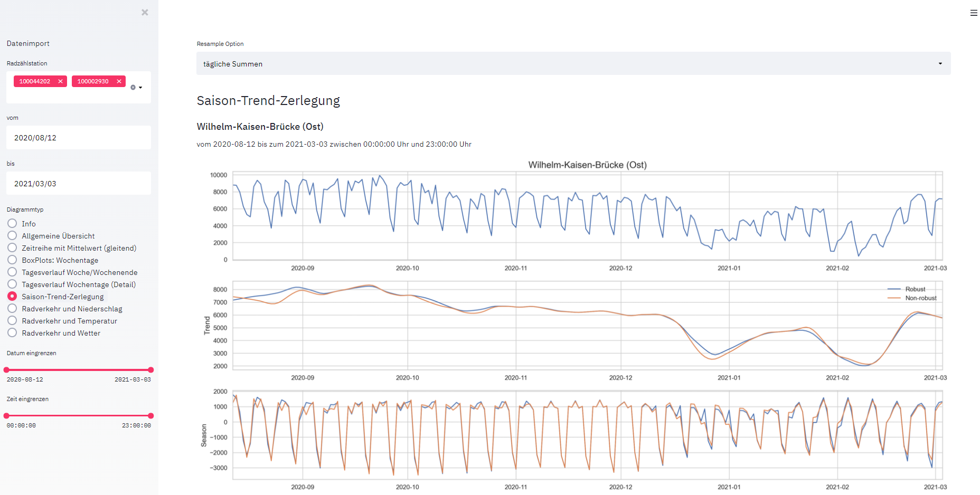This screenshot has height=495, width=980.
Task: Open the Resample Option dropdown
Action: (x=573, y=64)
